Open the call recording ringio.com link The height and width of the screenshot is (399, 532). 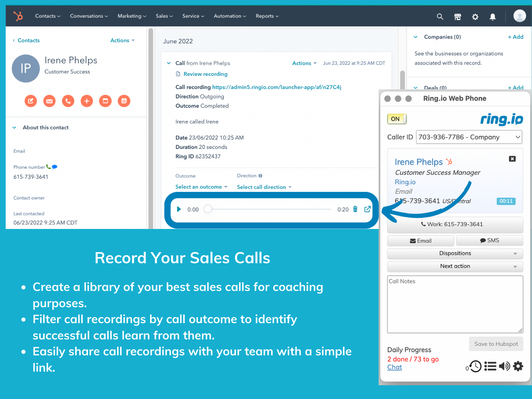(x=276, y=87)
